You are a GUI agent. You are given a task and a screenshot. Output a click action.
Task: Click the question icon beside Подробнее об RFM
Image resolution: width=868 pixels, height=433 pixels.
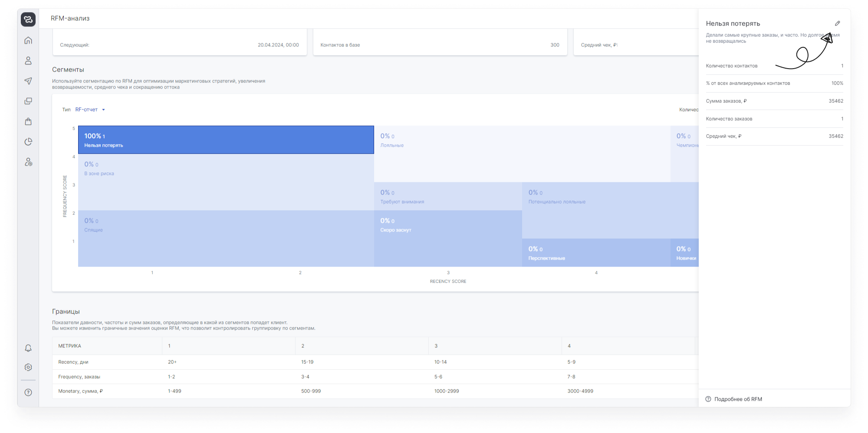708,399
